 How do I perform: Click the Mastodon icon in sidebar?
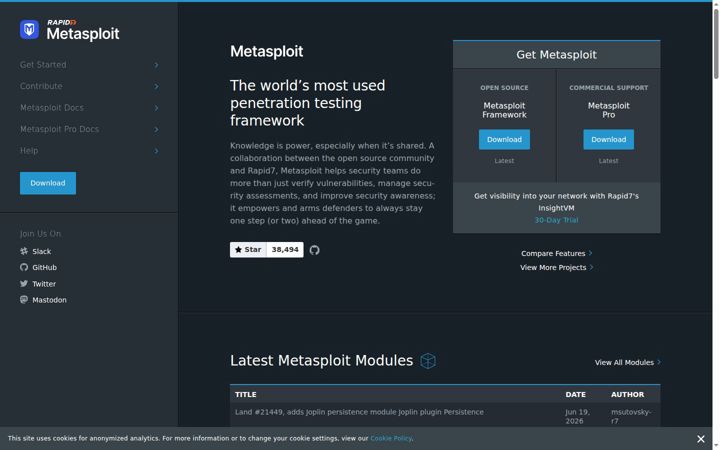(24, 300)
